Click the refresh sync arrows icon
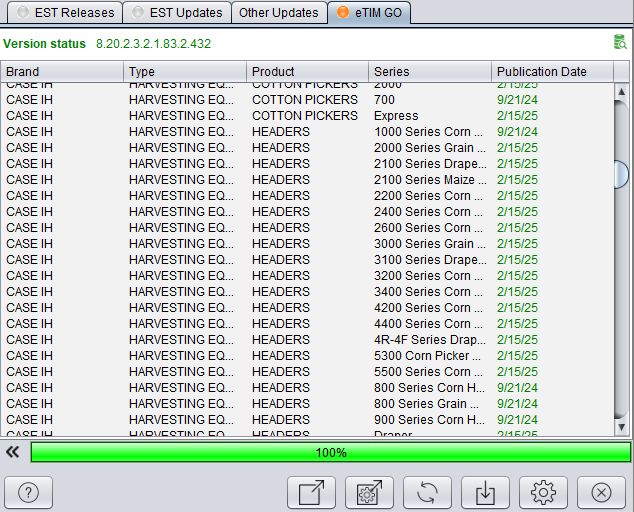This screenshot has height=512, width=634. 427,493
